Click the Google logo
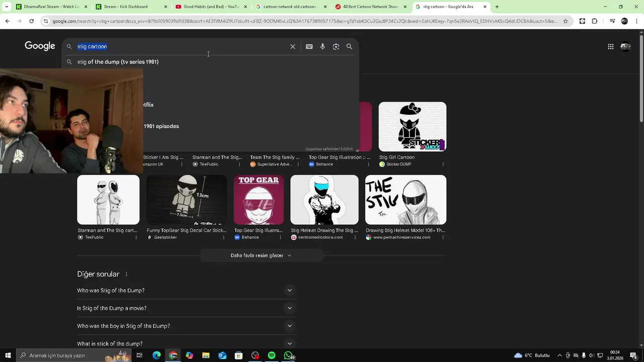The height and width of the screenshot is (362, 644). click(x=40, y=46)
